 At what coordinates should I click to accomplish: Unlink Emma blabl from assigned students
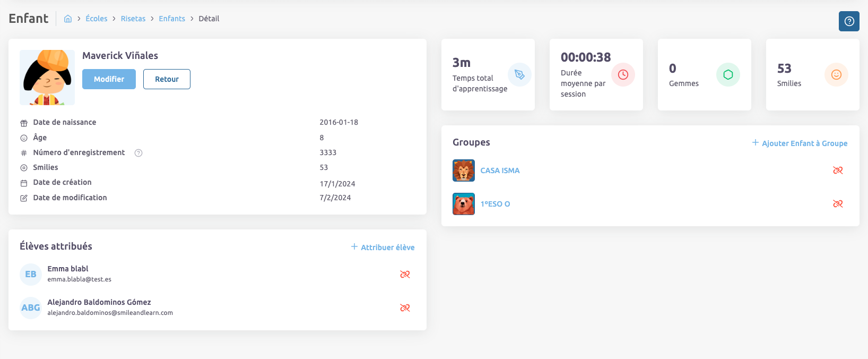pos(405,274)
